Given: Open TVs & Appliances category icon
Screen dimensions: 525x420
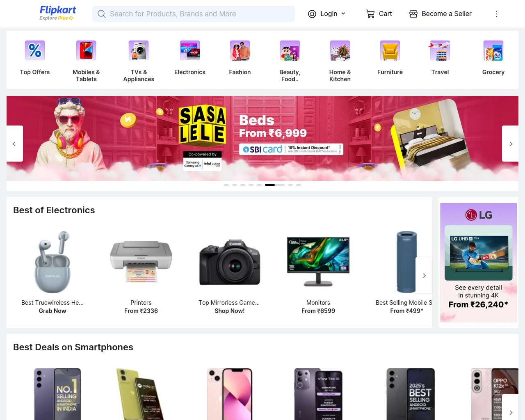Looking at the screenshot, I should click(139, 50).
